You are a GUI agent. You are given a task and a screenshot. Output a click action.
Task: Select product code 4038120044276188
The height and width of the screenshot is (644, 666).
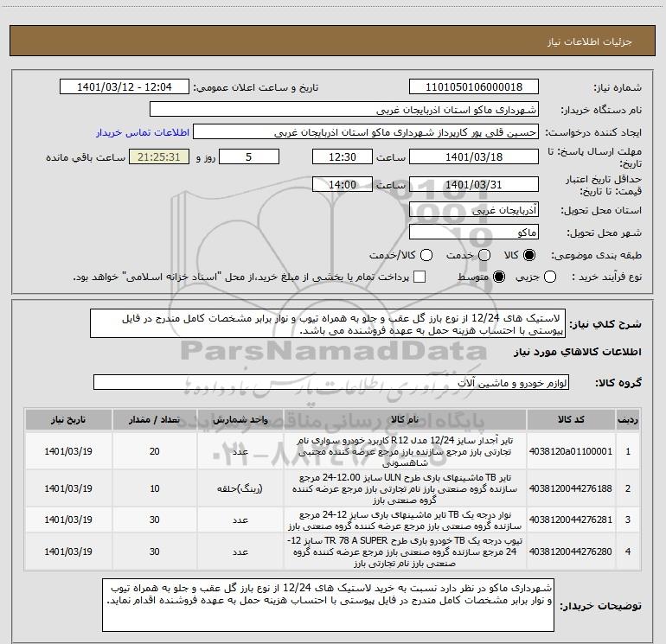(571, 488)
